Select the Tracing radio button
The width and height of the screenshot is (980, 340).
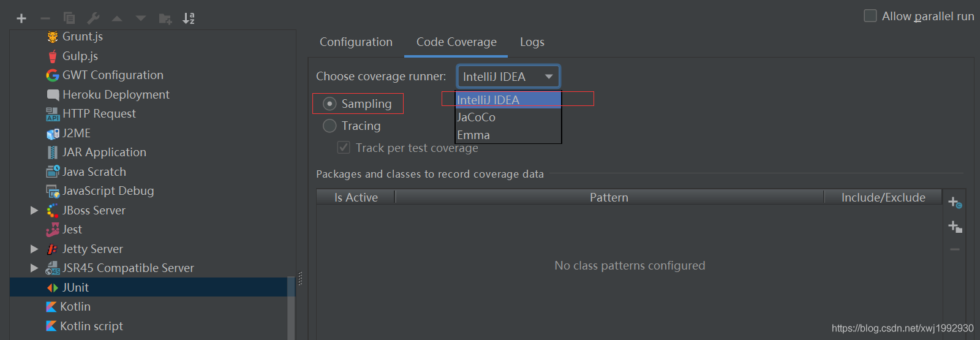(x=330, y=126)
